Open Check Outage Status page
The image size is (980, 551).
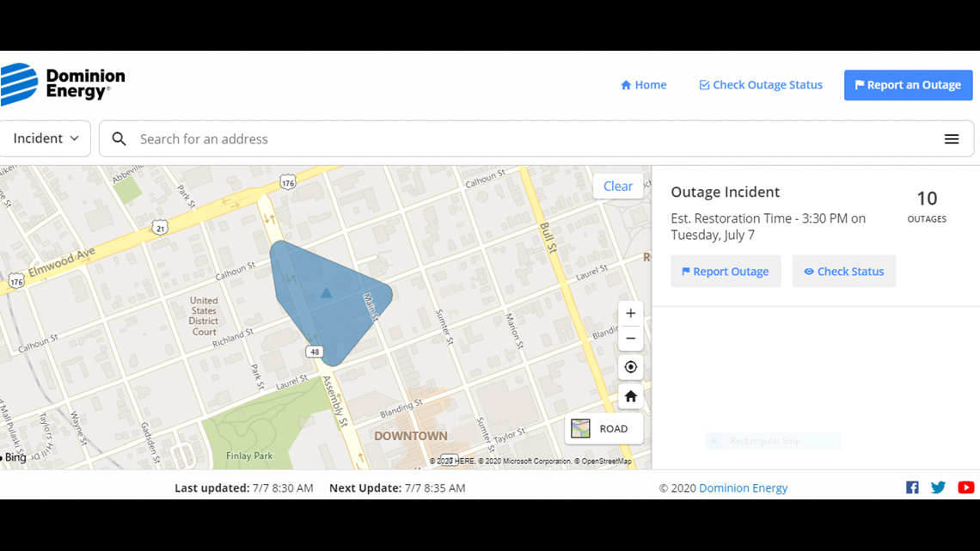[761, 85]
